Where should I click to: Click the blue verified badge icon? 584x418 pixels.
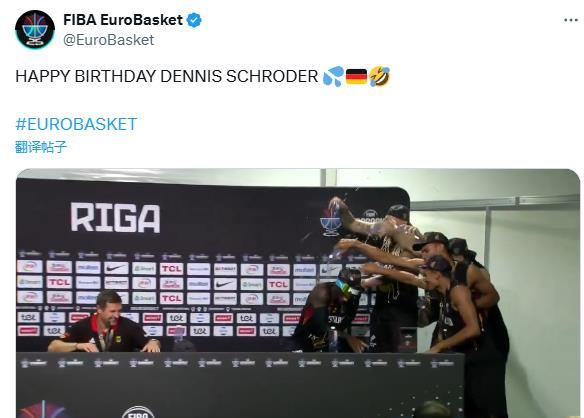point(194,20)
